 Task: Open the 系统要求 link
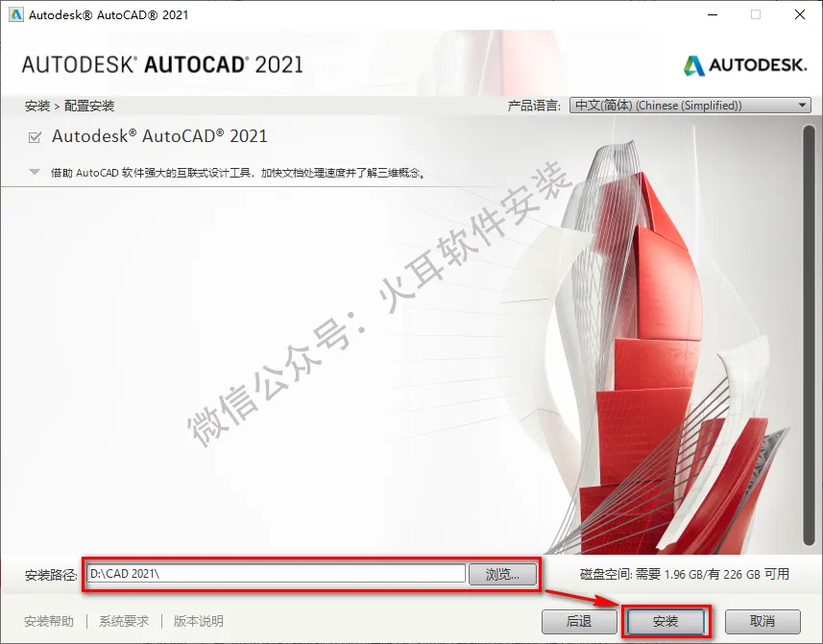[124, 622]
